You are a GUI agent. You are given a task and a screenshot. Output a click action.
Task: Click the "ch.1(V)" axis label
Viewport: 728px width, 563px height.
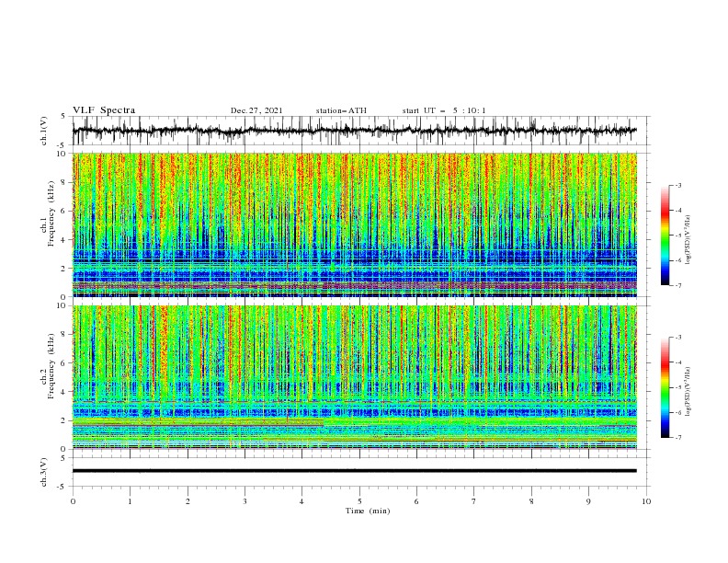point(44,131)
